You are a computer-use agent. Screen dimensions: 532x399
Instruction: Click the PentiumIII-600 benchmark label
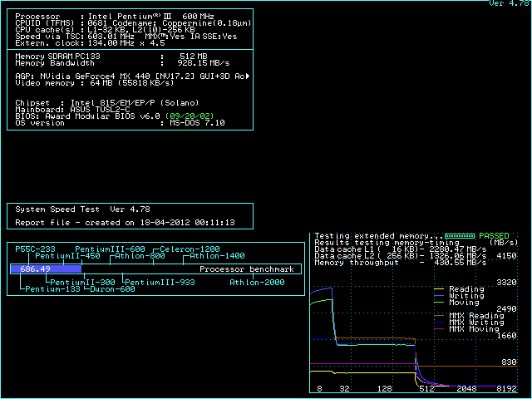[110, 249]
